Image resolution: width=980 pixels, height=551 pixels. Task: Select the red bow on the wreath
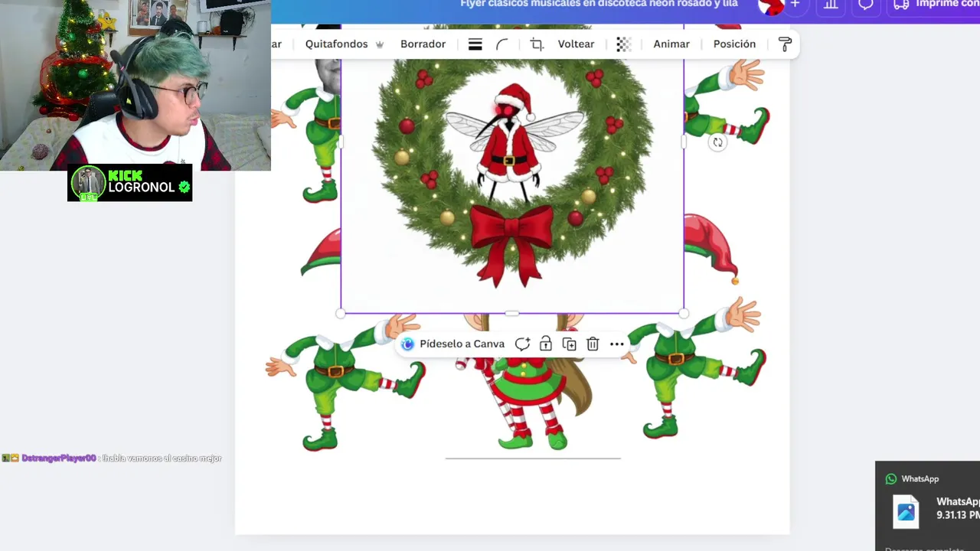click(x=510, y=244)
